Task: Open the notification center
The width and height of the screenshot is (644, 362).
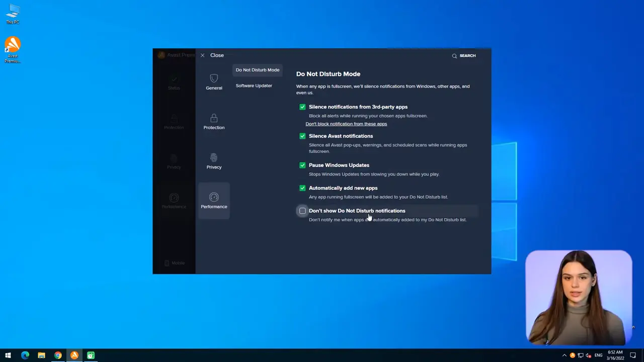Action: [633, 355]
